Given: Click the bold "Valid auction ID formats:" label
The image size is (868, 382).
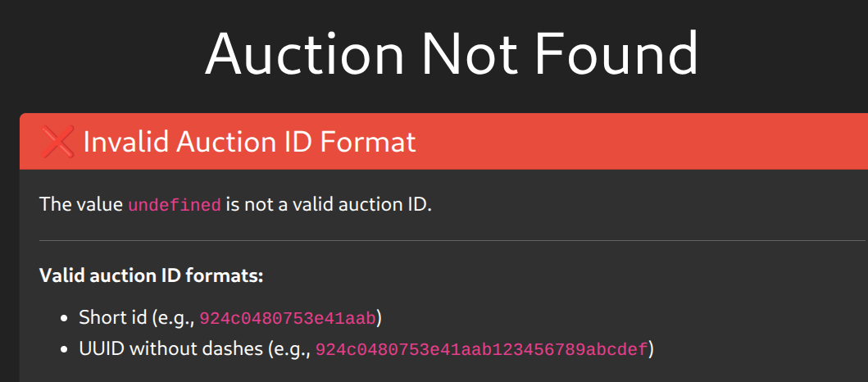Looking at the screenshot, I should tap(151, 275).
